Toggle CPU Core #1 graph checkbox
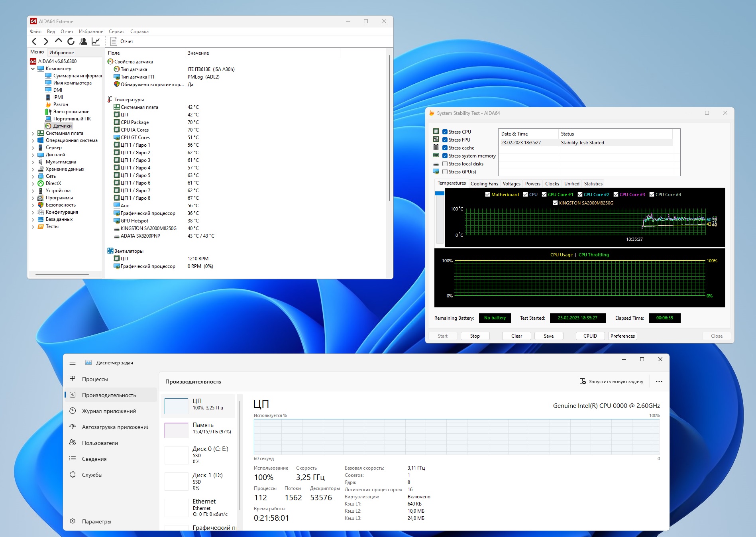This screenshot has height=537, width=756. tap(544, 195)
